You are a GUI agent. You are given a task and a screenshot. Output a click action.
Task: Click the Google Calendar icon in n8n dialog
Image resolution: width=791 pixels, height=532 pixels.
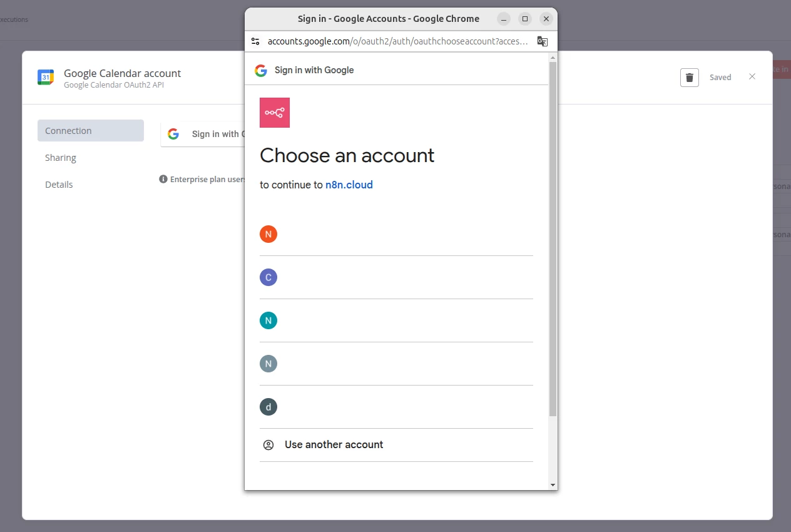(46, 78)
